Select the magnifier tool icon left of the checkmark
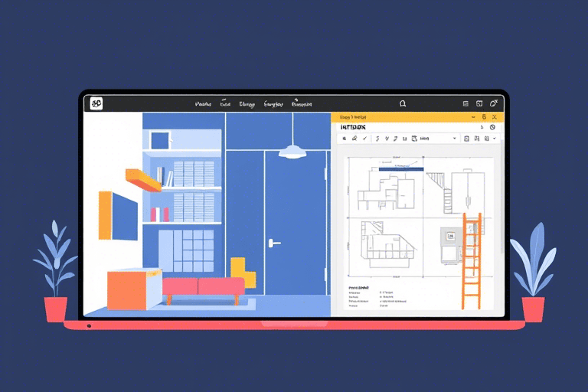Image resolution: width=588 pixels, height=392 pixels. (354, 139)
